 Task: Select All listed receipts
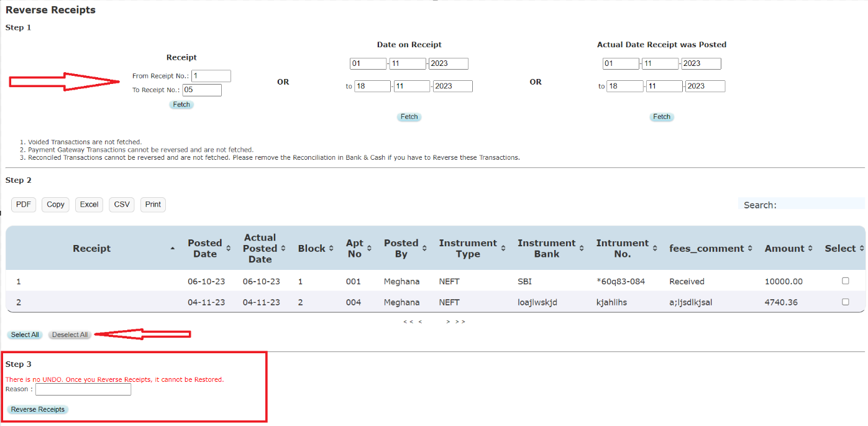[24, 334]
